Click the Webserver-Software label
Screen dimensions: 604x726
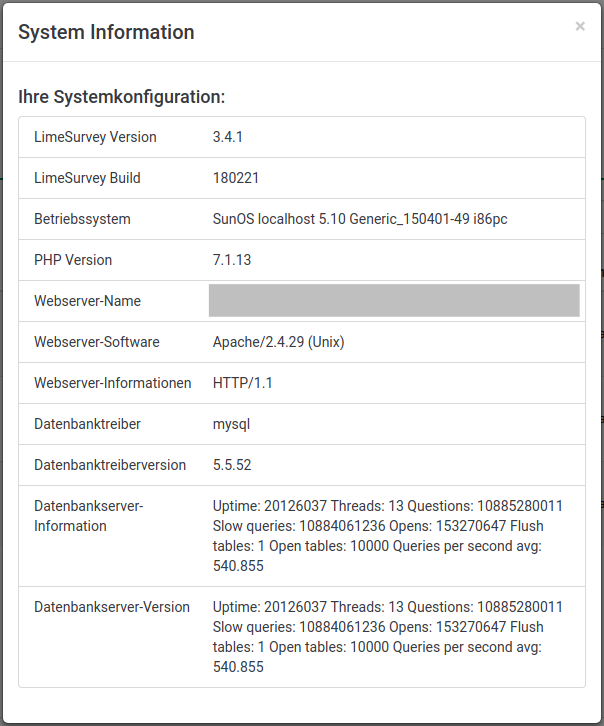tap(97, 342)
